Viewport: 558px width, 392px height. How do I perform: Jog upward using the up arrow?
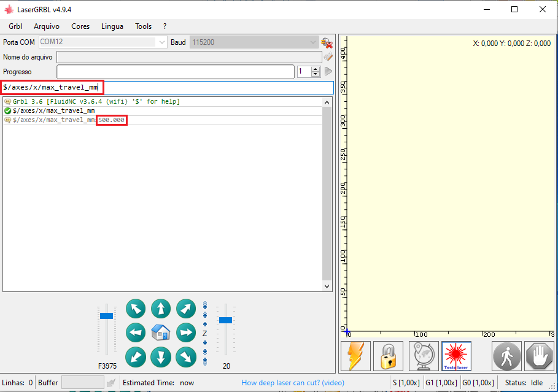161,309
